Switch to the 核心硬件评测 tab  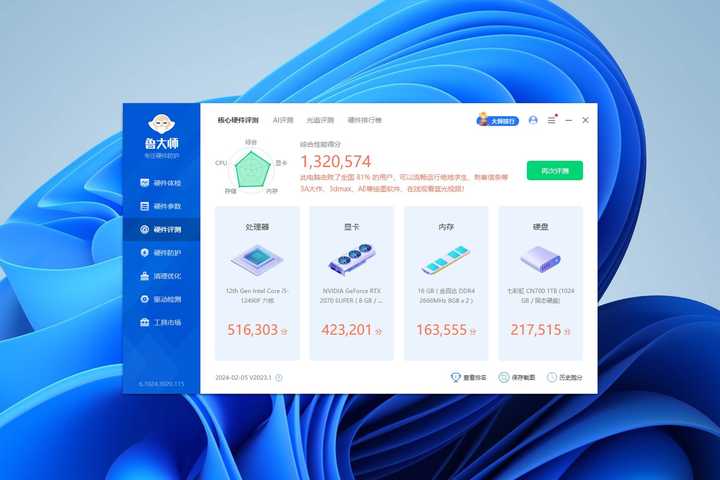[x=238, y=120]
